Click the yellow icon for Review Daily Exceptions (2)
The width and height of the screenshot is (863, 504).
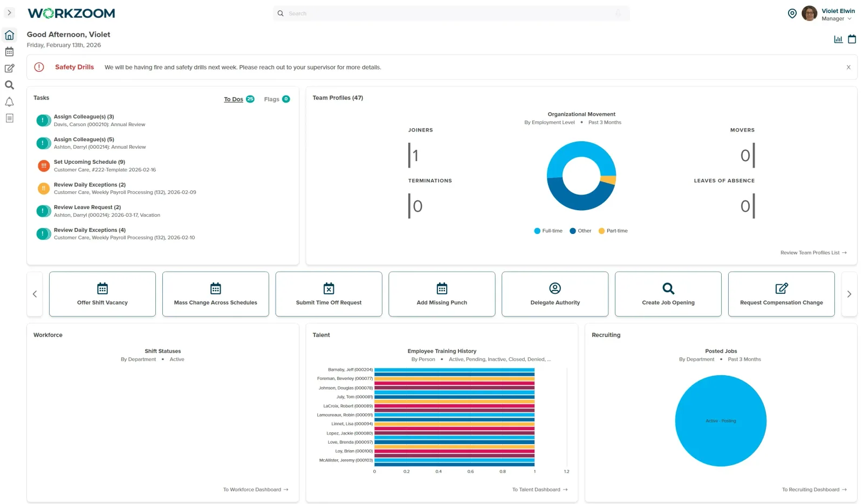[x=44, y=189]
